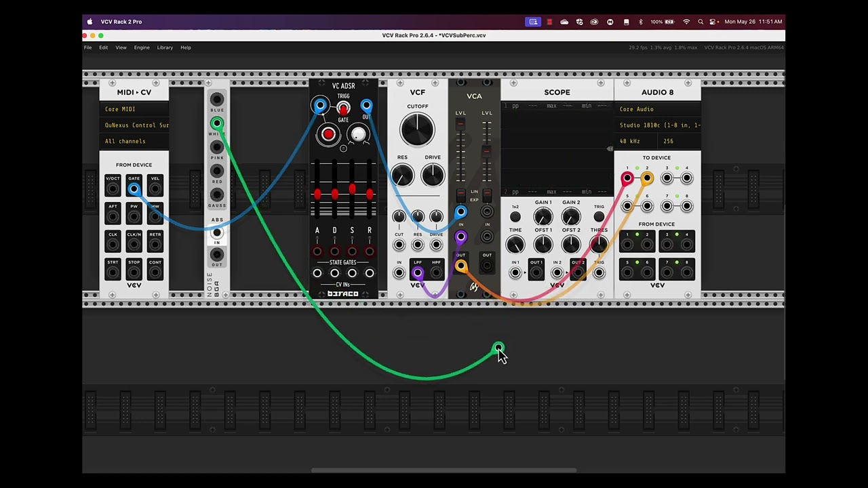Open the Engine menu

tap(142, 47)
